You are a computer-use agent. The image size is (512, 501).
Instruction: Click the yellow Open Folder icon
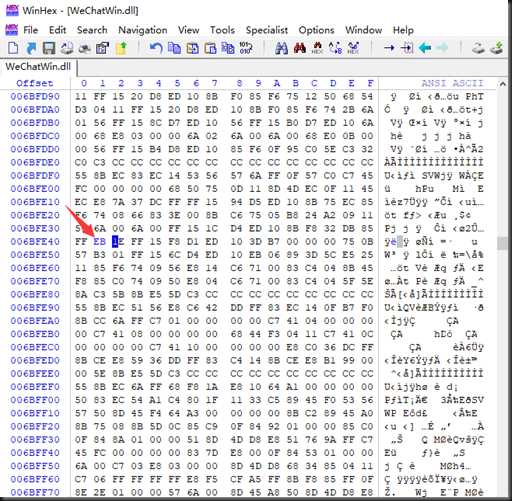(121, 48)
